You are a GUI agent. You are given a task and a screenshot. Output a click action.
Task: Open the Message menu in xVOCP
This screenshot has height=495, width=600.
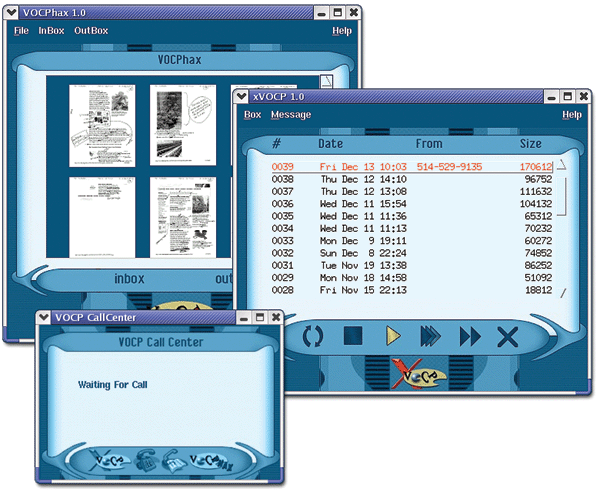[x=291, y=115]
